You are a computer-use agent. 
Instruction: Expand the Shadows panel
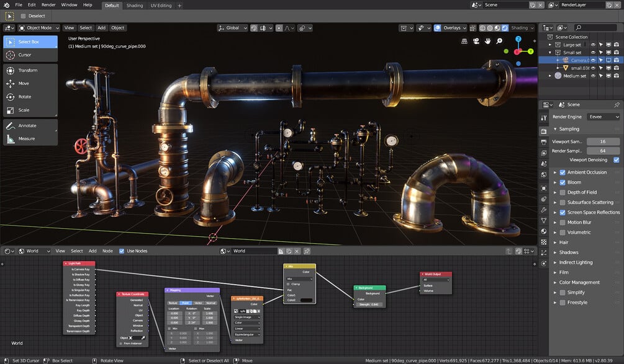coord(554,252)
